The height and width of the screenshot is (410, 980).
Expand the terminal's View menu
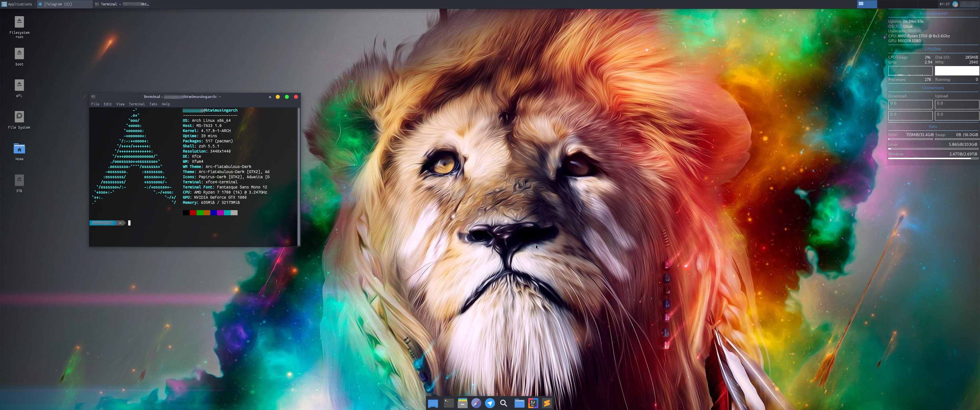pyautogui.click(x=120, y=104)
